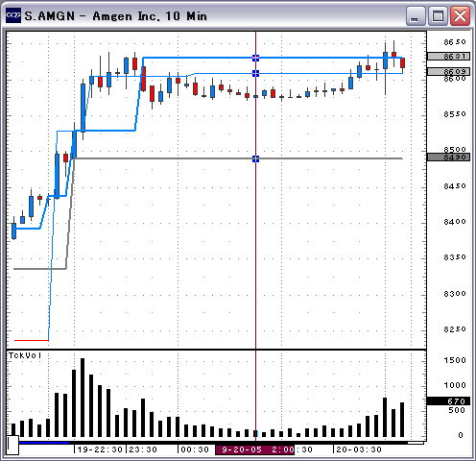
Task: Click the cyan volume bar at the cursor
Action: tap(256, 434)
